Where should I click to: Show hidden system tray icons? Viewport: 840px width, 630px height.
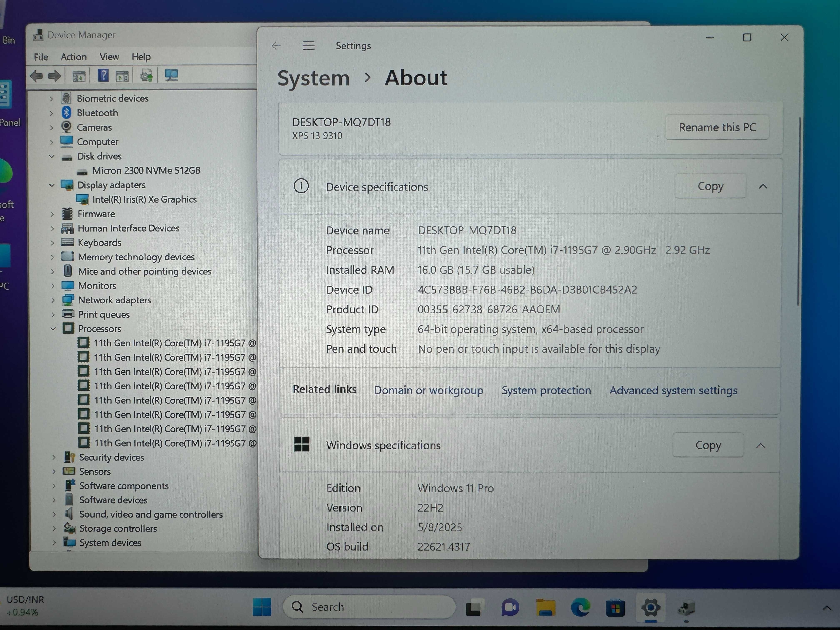(827, 608)
